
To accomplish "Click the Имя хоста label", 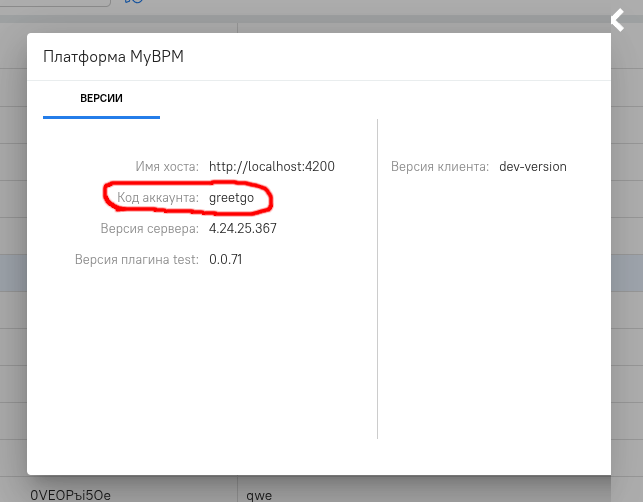I will tap(167, 166).
